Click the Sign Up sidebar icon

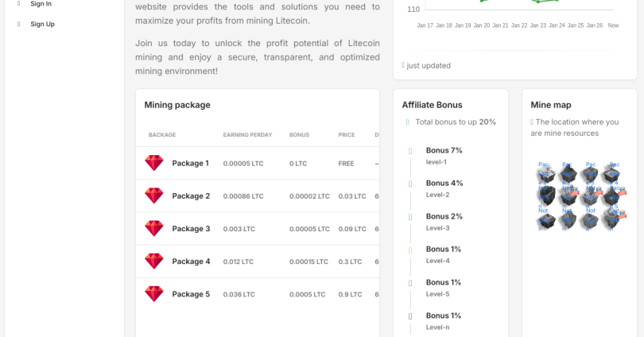pos(18,24)
